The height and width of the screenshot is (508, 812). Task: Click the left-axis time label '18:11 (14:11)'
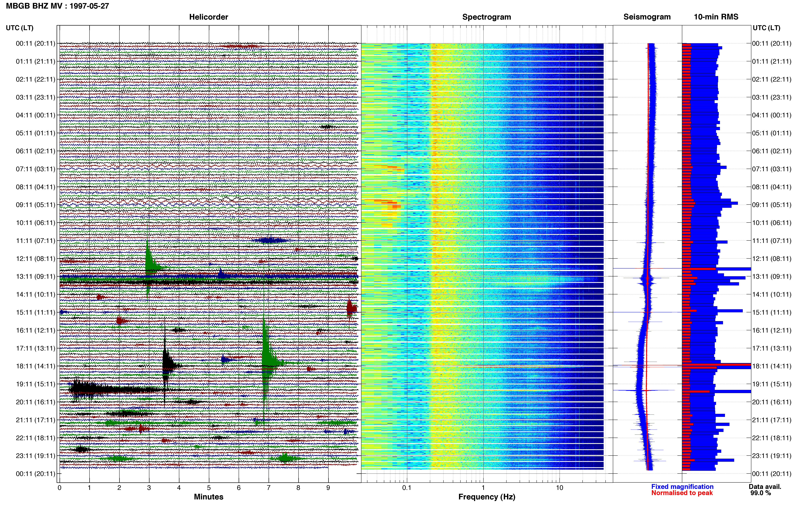35,366
